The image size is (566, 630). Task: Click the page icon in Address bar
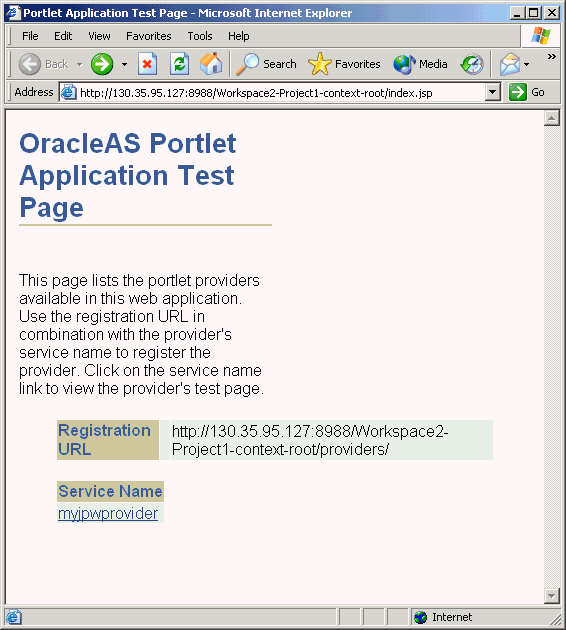click(x=69, y=92)
